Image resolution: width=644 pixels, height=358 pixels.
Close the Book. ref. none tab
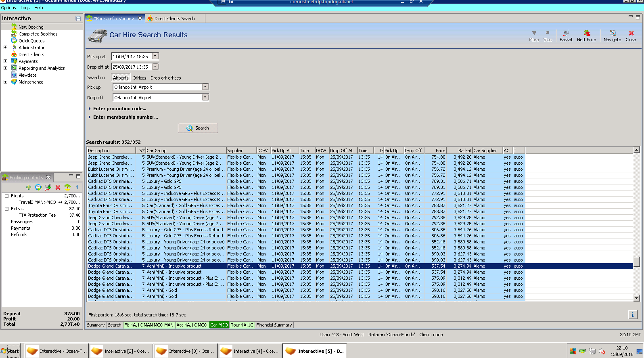coord(140,18)
